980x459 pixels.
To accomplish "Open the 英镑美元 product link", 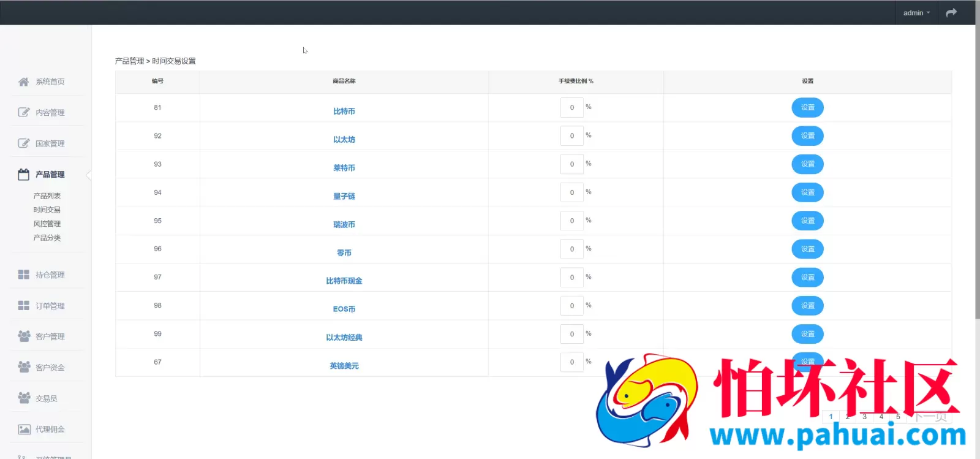I will tap(344, 366).
